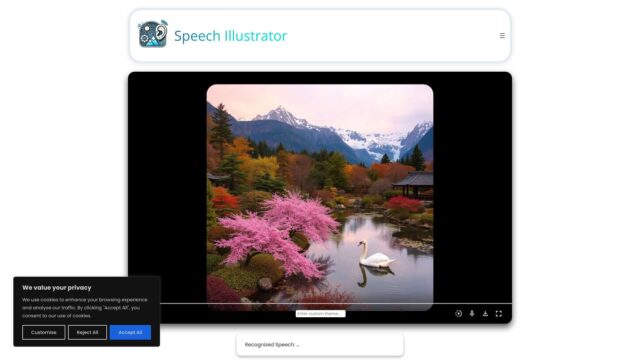This screenshot has height=360, width=640.
Task: Click the Customise cookies button
Action: [x=44, y=332]
